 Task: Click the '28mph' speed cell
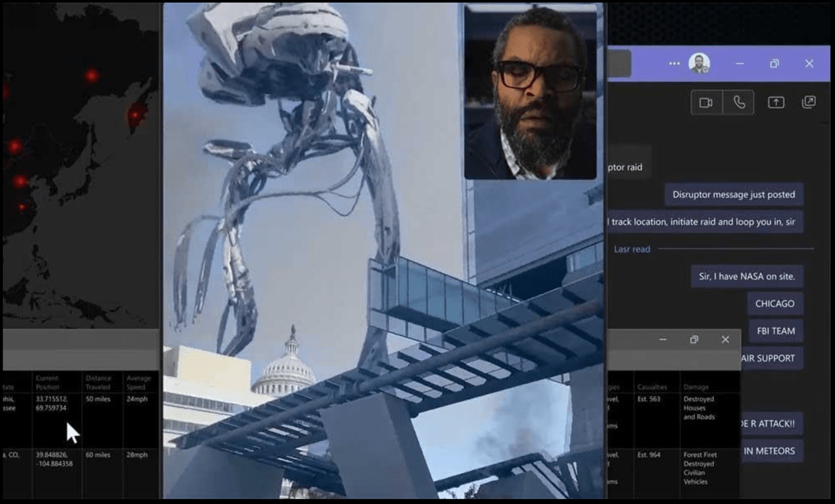137,455
